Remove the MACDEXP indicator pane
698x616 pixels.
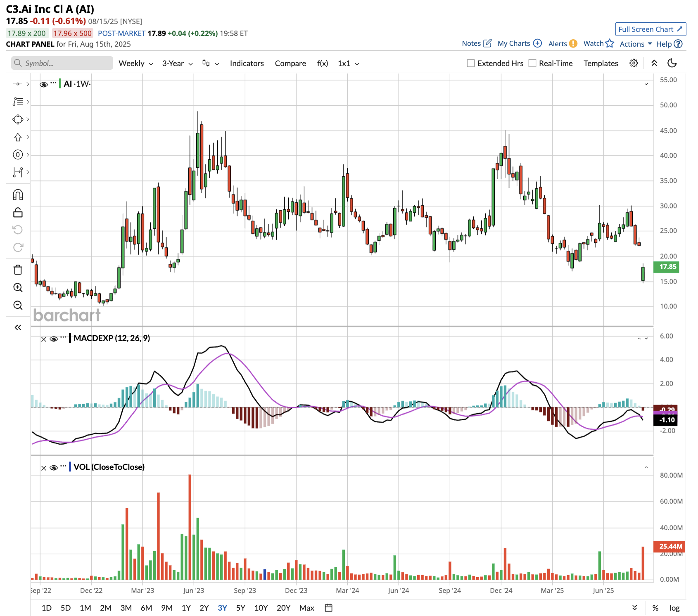point(44,339)
